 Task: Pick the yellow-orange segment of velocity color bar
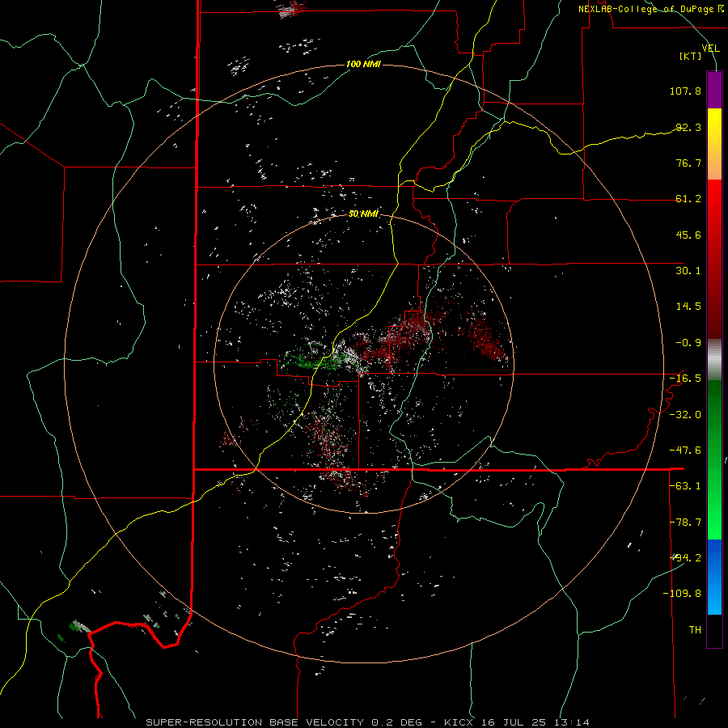click(x=714, y=144)
